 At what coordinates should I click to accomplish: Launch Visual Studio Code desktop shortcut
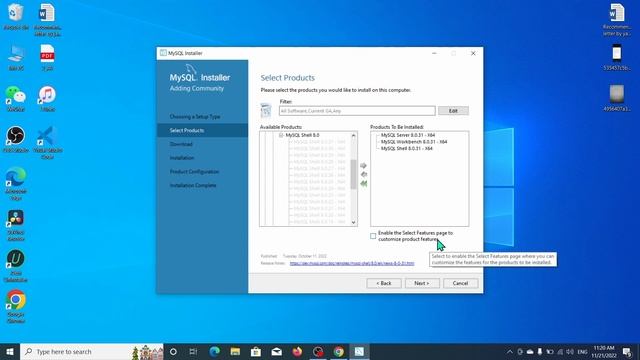click(x=47, y=142)
